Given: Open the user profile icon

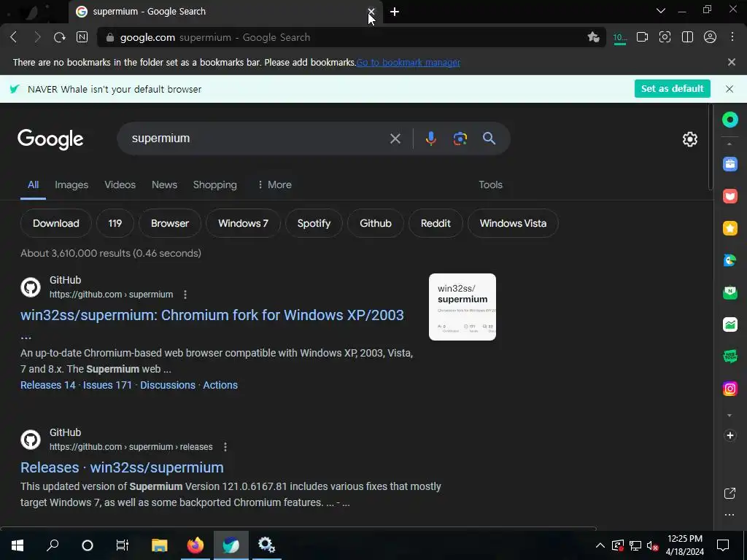Looking at the screenshot, I should point(710,37).
